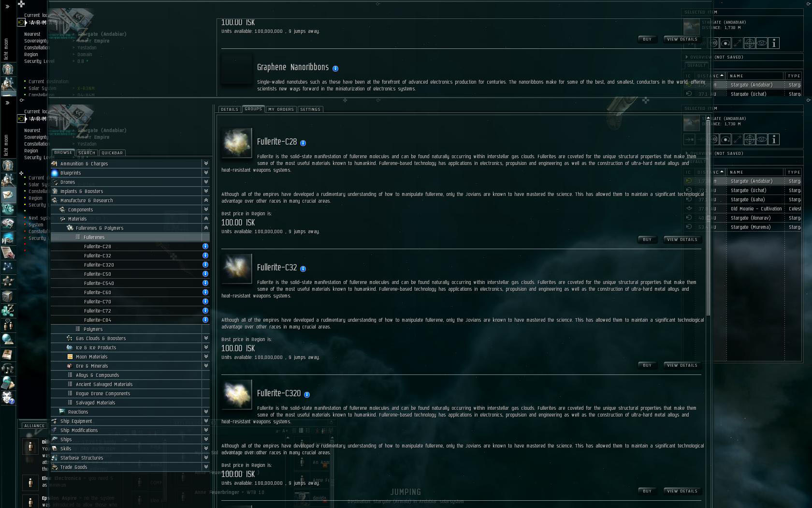Image resolution: width=812 pixels, height=508 pixels.
Task: Select 'Stargate (Murema)' in the overview
Action: click(x=743, y=227)
